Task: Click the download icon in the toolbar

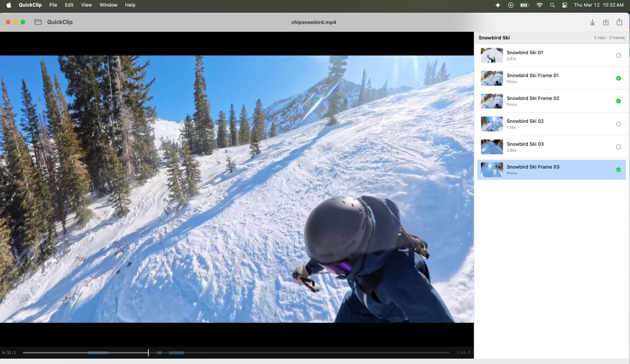Action: (x=593, y=22)
